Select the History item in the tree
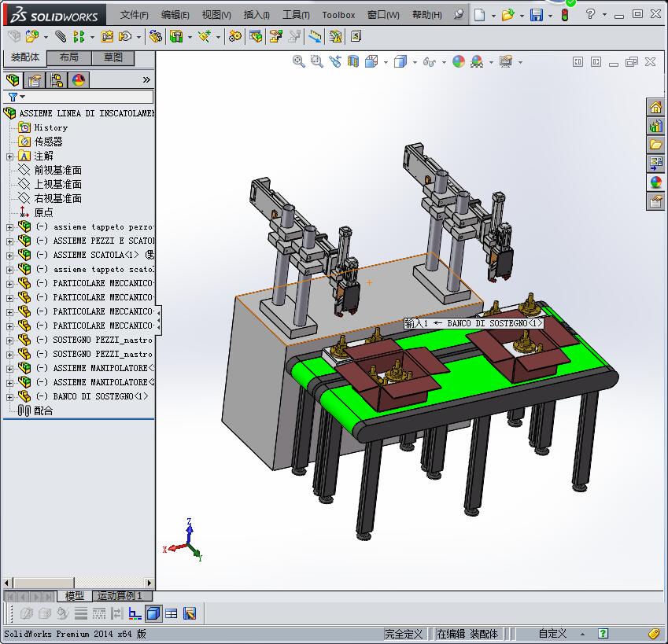668x644 pixels. (50, 127)
